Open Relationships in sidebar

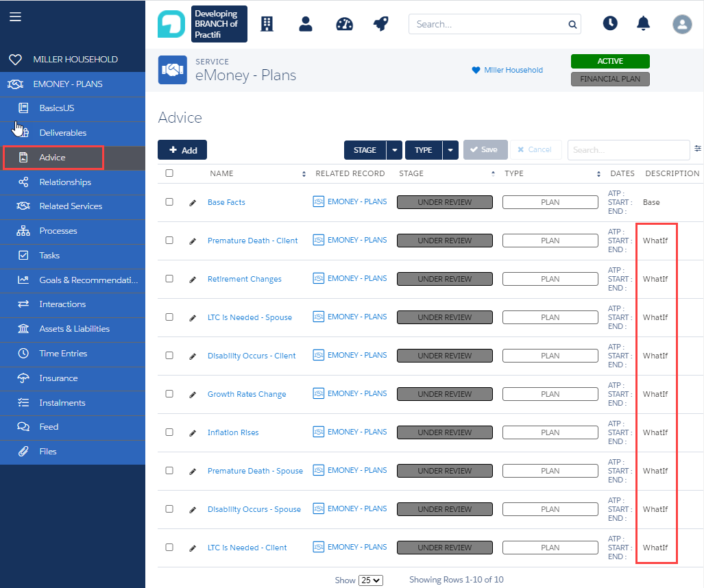click(x=73, y=182)
